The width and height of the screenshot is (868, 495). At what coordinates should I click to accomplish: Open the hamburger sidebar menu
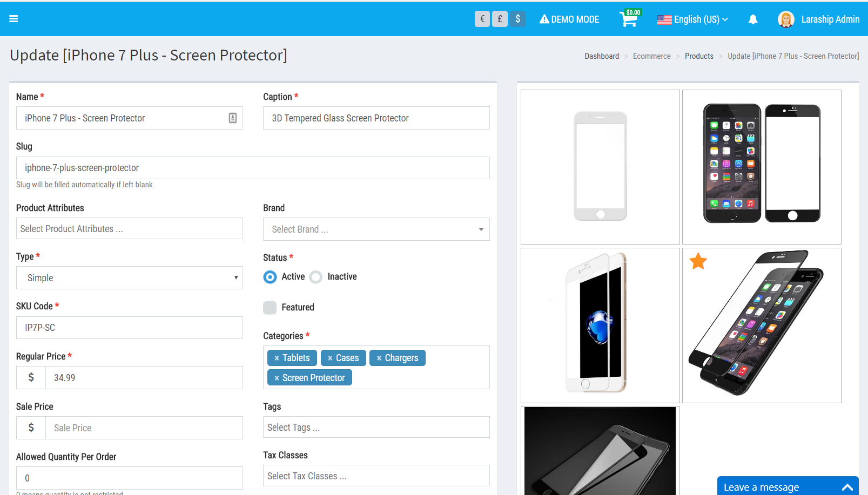click(x=14, y=19)
